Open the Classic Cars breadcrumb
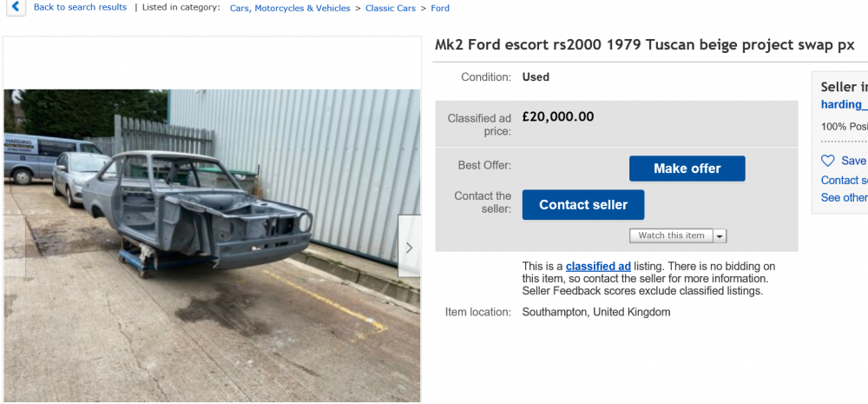868x404 pixels. (390, 9)
